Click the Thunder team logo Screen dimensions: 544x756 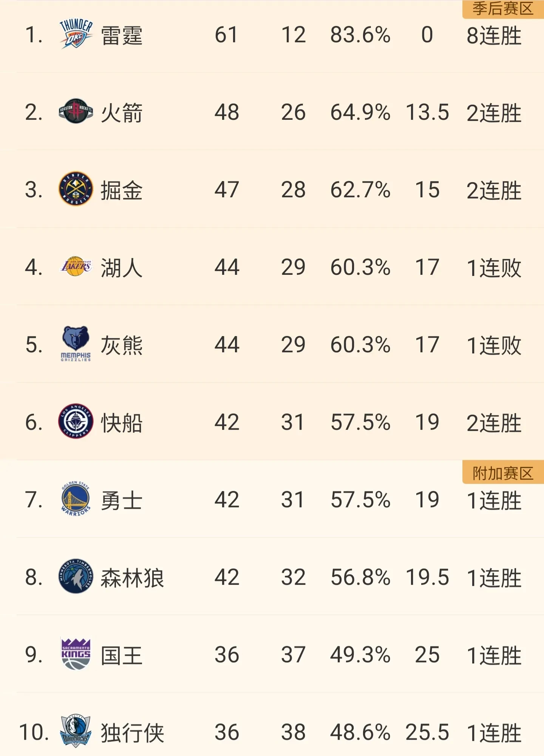(x=76, y=35)
